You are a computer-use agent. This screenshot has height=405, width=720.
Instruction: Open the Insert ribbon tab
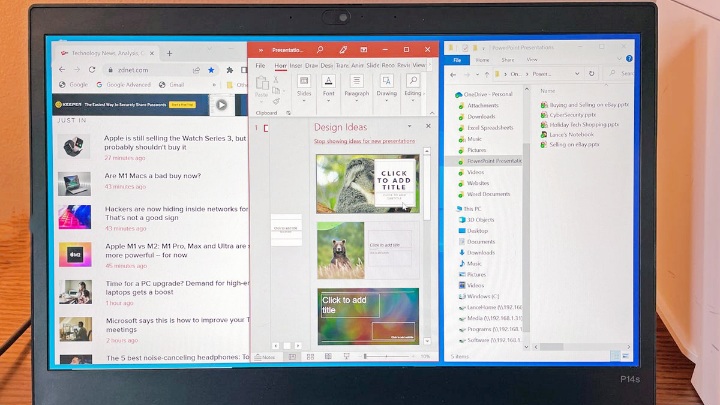(296, 65)
